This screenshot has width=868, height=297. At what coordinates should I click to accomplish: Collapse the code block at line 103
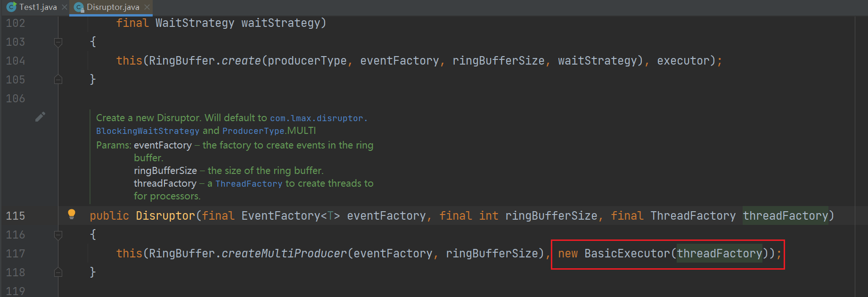click(x=58, y=42)
